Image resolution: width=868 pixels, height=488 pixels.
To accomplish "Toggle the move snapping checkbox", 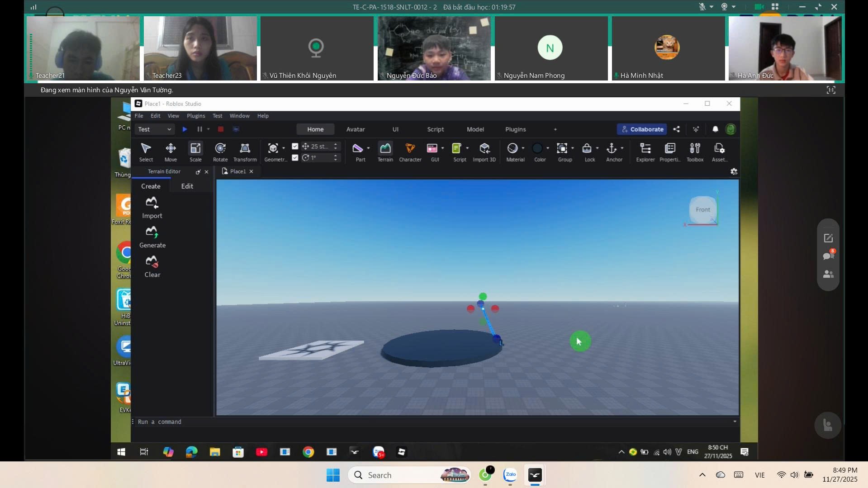I will (295, 146).
